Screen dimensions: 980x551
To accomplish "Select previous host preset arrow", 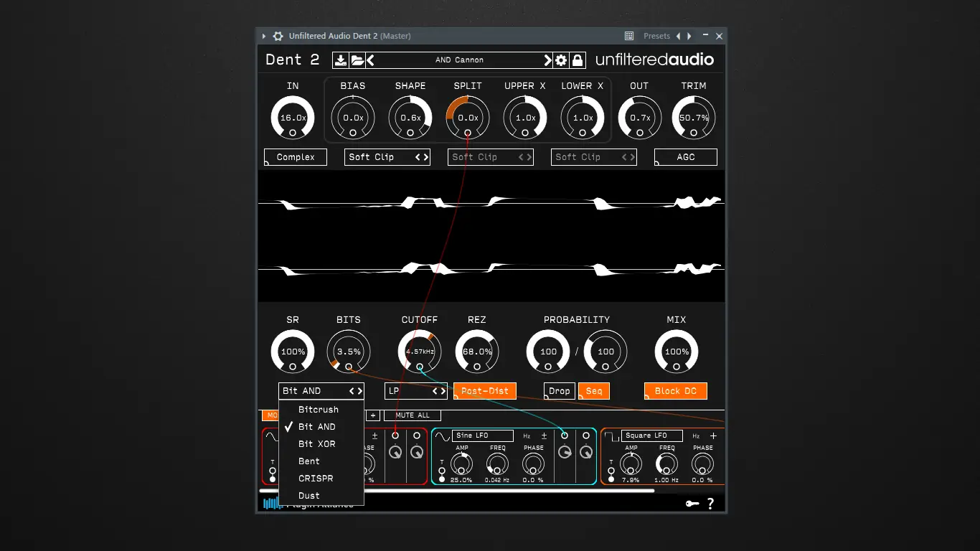I will (679, 36).
